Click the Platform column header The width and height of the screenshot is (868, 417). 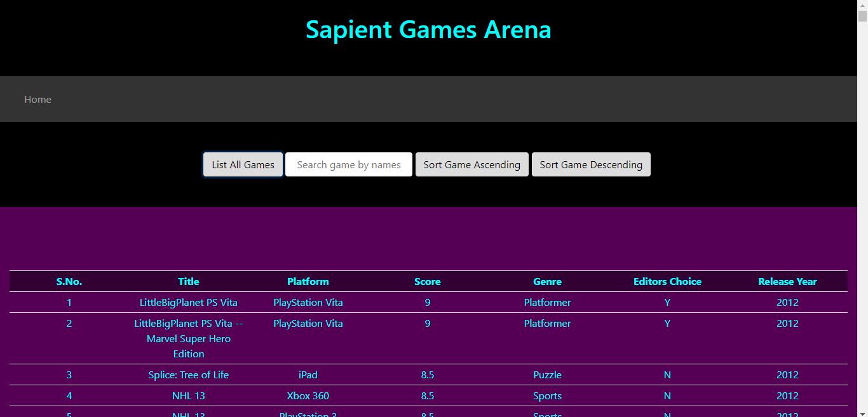click(x=308, y=281)
